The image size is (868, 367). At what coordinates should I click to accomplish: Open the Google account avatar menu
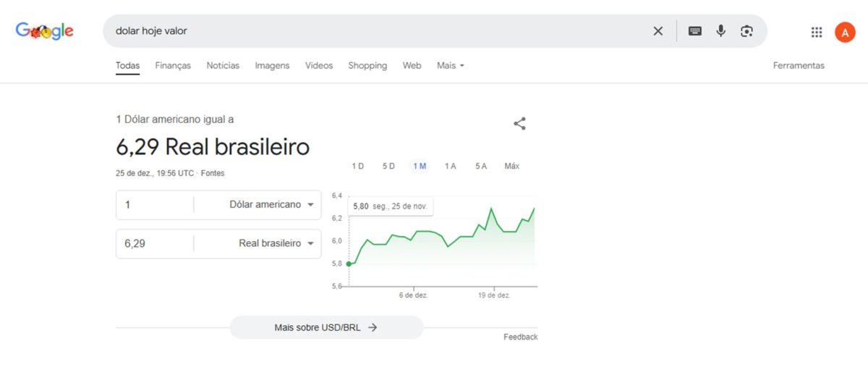pos(844,32)
